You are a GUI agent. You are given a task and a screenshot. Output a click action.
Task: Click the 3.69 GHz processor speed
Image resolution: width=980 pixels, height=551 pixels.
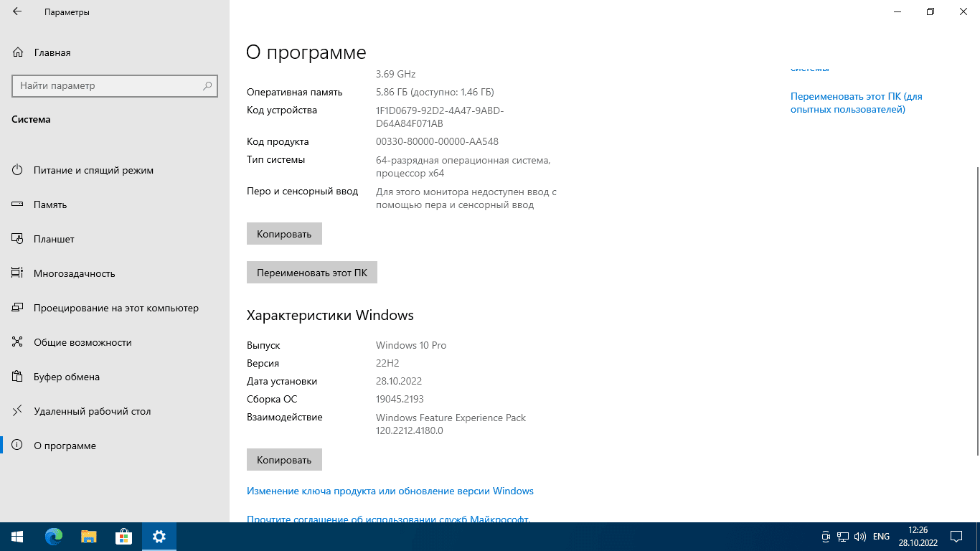click(396, 75)
